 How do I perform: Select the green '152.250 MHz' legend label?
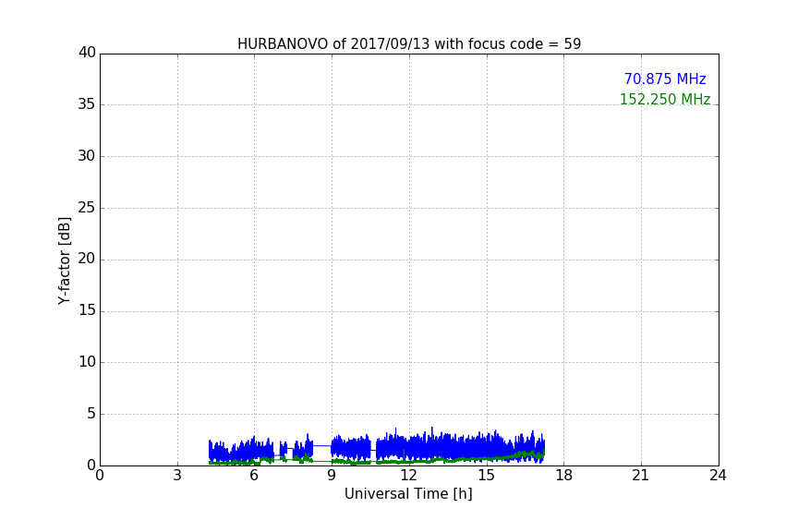(665, 99)
